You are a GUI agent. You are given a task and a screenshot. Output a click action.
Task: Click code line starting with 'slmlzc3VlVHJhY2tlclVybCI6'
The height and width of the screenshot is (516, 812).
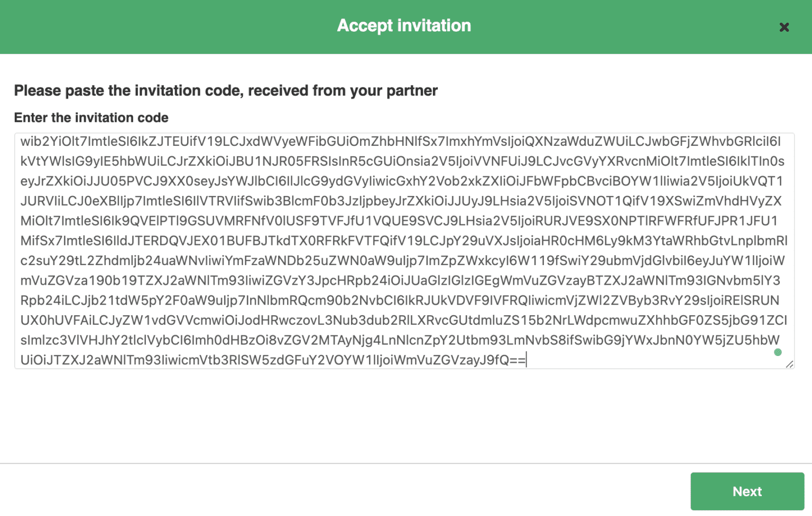tap(400, 340)
